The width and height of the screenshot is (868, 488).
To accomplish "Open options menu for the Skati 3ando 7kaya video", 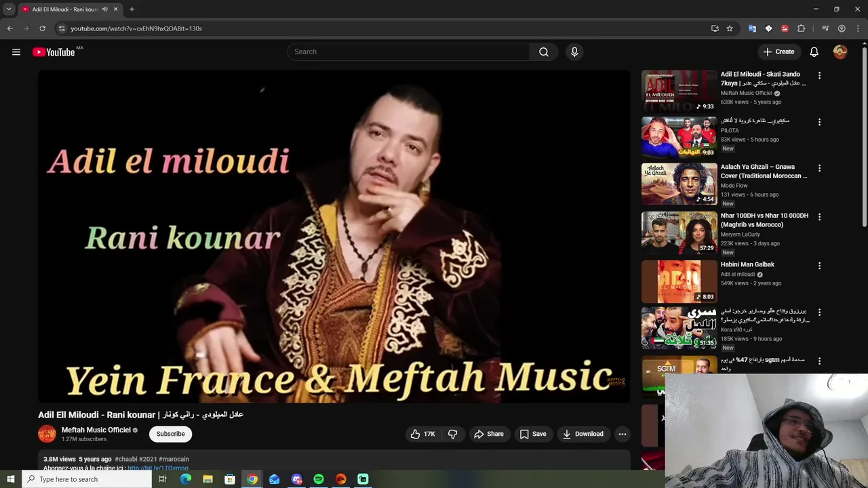I will (x=819, y=76).
